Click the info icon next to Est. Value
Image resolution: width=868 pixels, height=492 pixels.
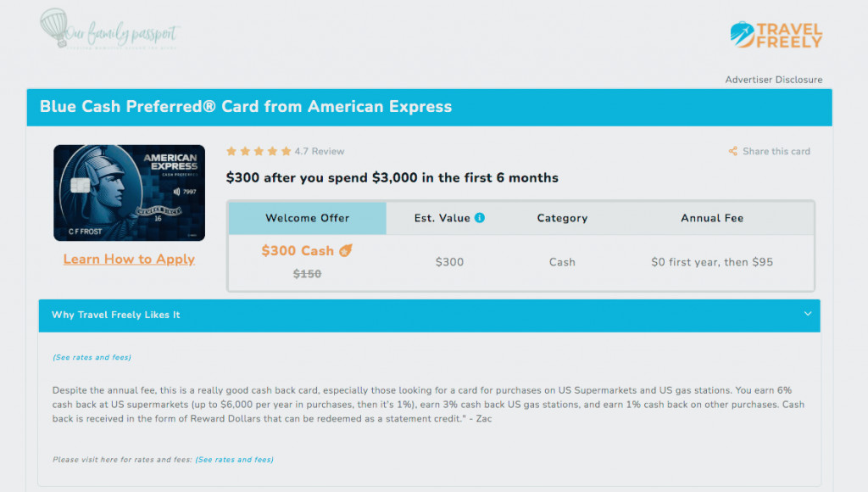480,218
